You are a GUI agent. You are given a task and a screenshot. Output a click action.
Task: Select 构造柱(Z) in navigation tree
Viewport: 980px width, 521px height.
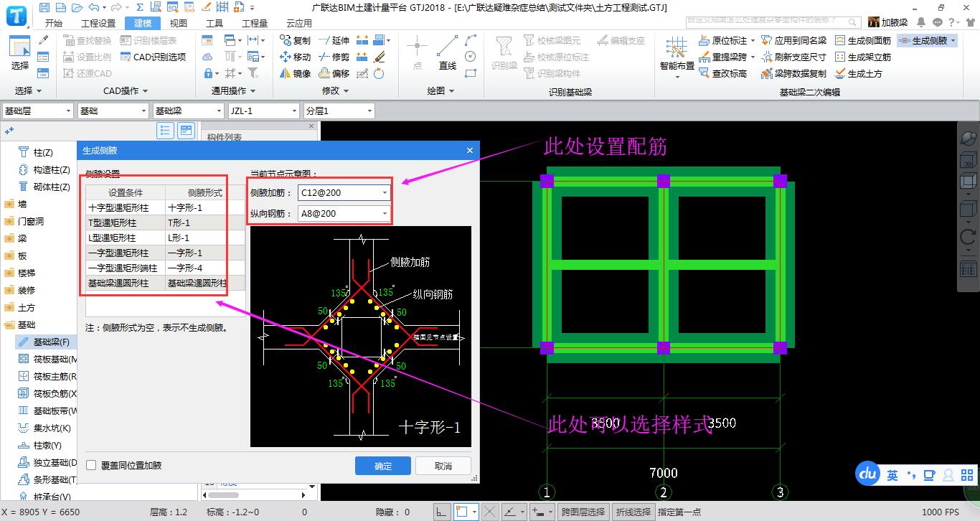point(45,170)
